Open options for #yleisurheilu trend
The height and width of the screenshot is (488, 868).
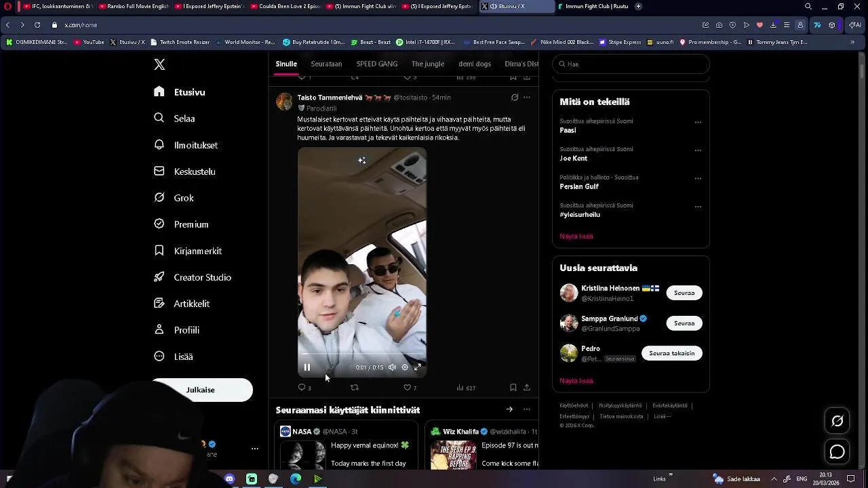coord(698,207)
